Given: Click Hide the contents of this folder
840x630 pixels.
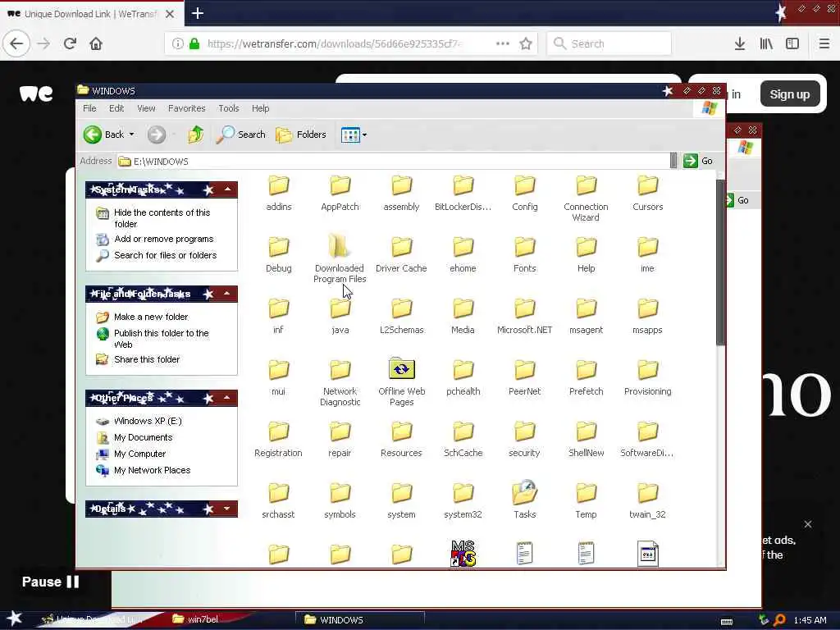Looking at the screenshot, I should coord(162,218).
